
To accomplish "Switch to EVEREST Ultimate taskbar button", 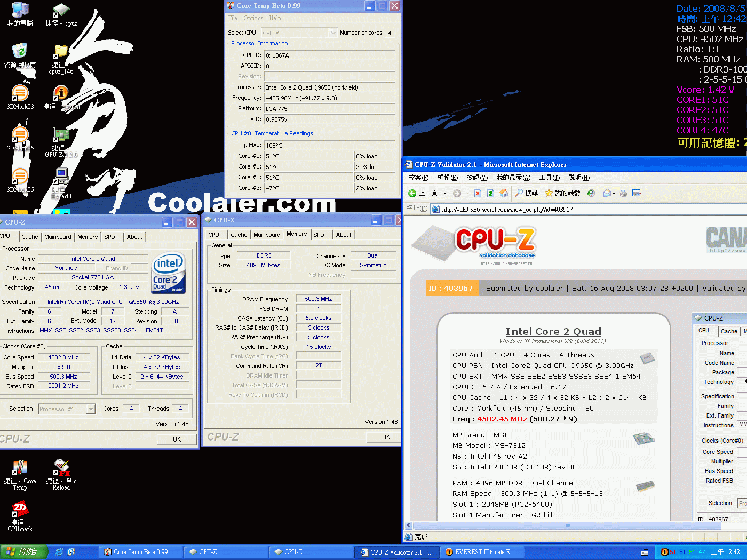I will pyautogui.click(x=482, y=552).
